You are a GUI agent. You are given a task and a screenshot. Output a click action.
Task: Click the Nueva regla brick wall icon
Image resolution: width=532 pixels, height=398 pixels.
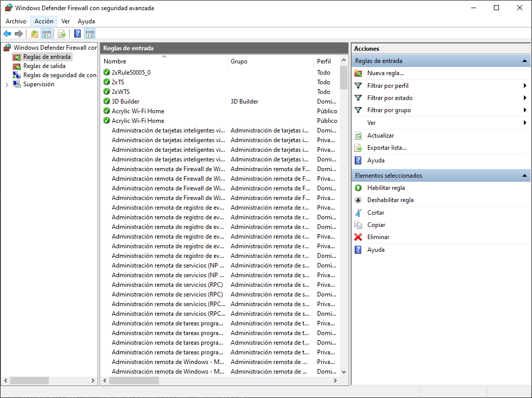point(358,73)
